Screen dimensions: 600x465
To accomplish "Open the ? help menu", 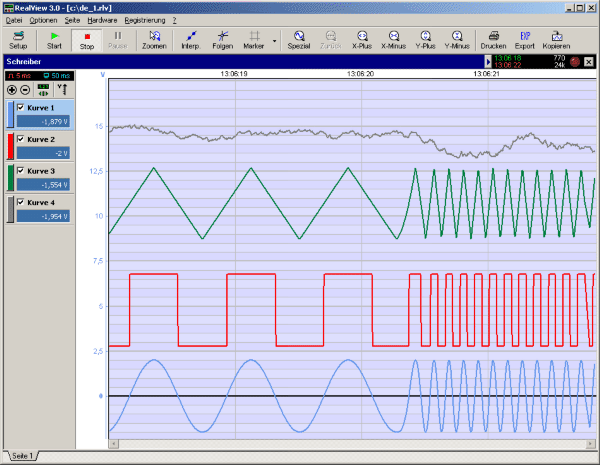I will [x=174, y=20].
